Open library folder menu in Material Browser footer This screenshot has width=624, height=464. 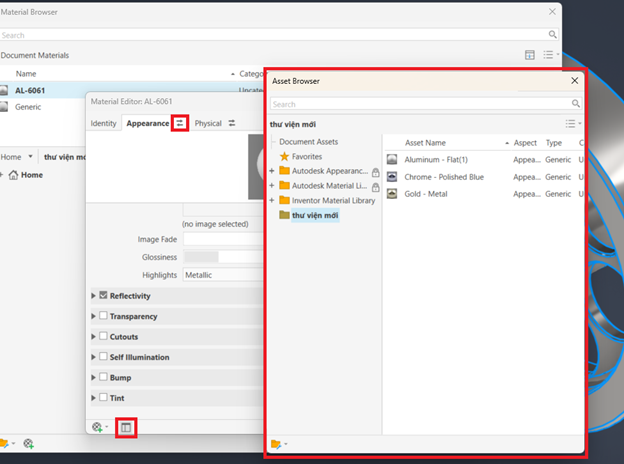pyautogui.click(x=7, y=443)
